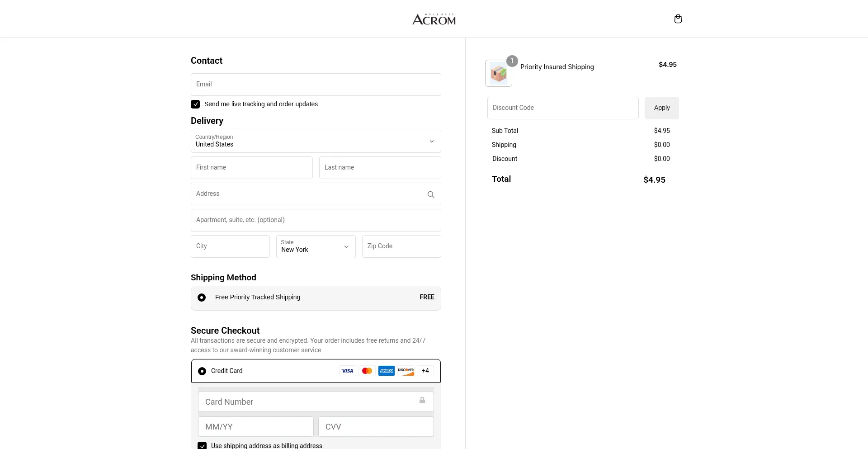Image resolution: width=868 pixels, height=449 pixels.
Task: Click the Shipping Method heading
Action: (x=223, y=278)
